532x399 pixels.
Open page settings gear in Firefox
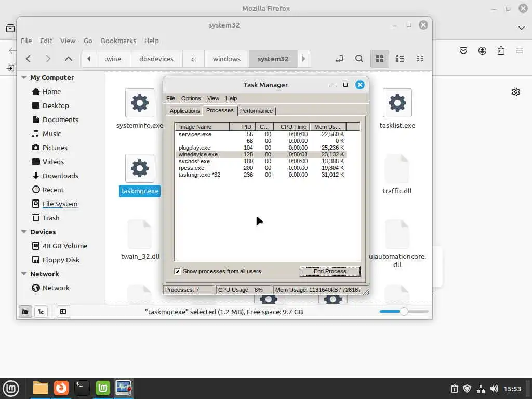coord(516,92)
